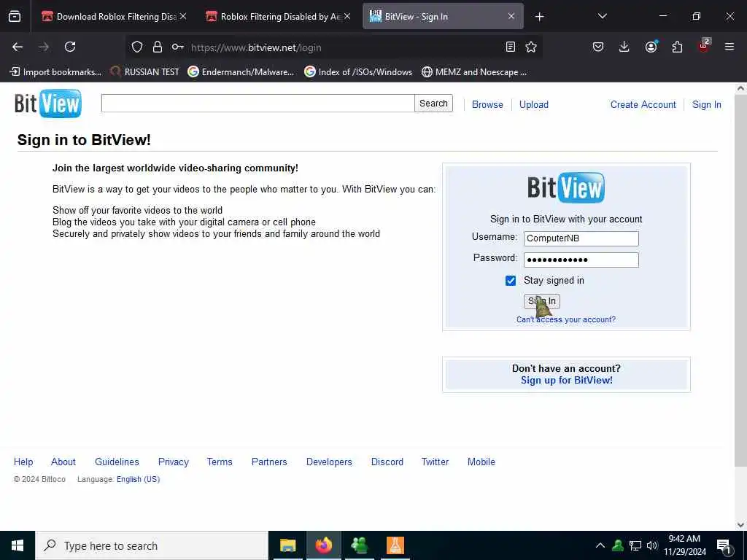747x560 pixels.
Task: Click the Search button beside search box
Action: pyautogui.click(x=433, y=104)
